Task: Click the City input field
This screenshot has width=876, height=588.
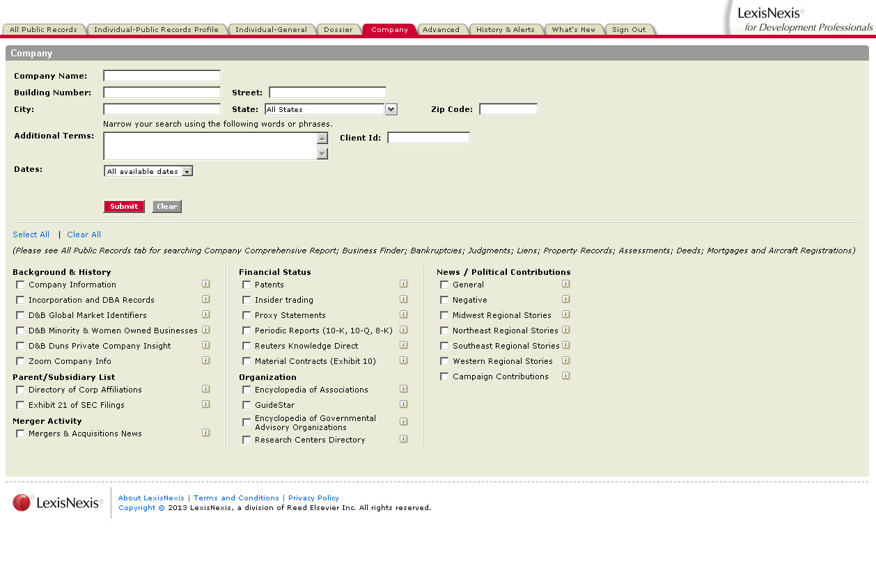Action: pos(162,109)
